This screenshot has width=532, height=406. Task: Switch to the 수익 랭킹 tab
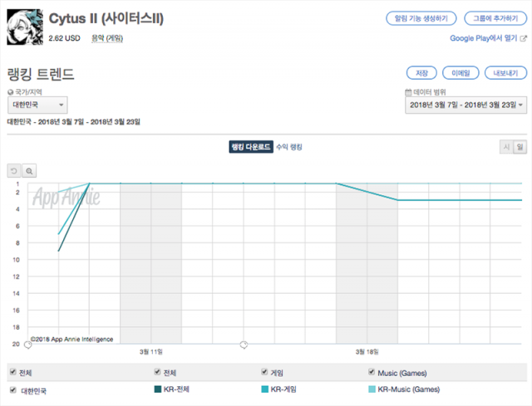click(x=289, y=147)
